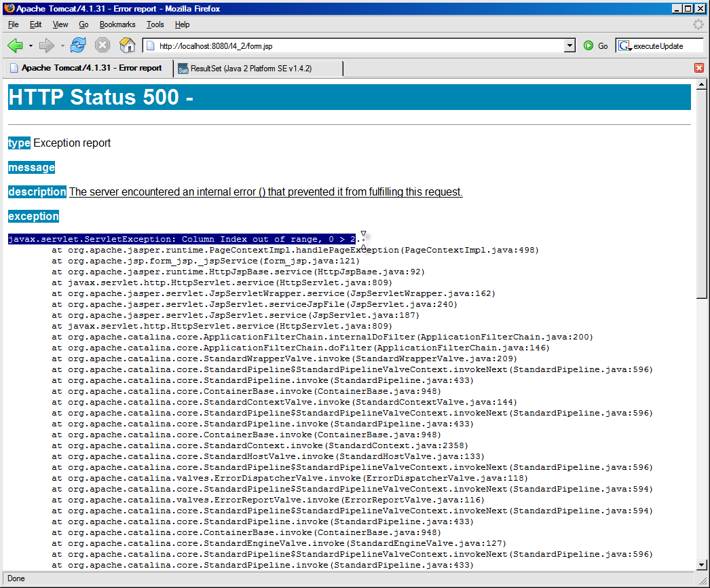This screenshot has width=710, height=588.
Task: Click the Forward arrow navigation button
Action: click(47, 45)
